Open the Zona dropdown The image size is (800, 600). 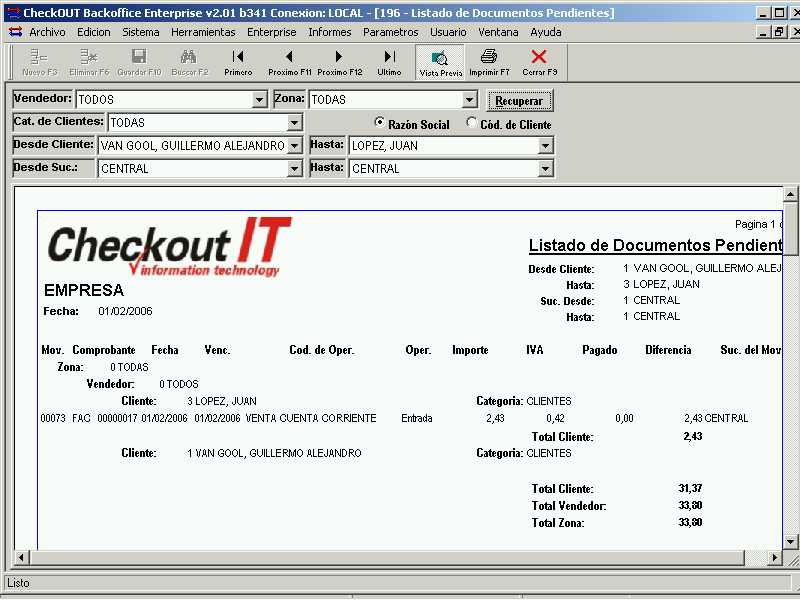pos(469,99)
